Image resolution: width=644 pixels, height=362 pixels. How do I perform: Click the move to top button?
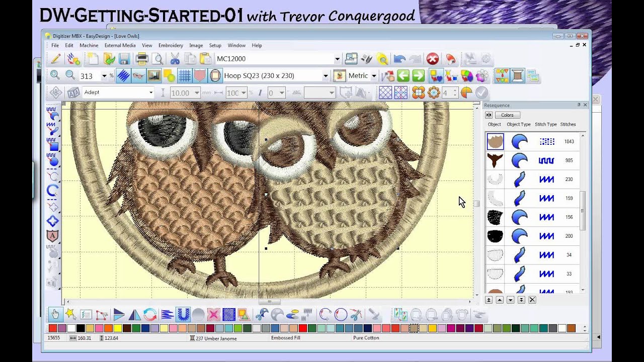(489, 300)
